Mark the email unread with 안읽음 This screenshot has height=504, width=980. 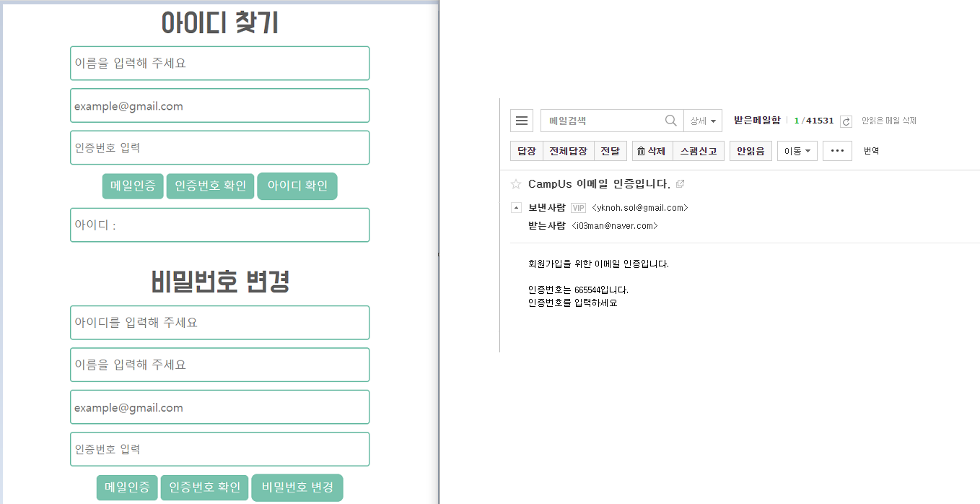coord(751,150)
